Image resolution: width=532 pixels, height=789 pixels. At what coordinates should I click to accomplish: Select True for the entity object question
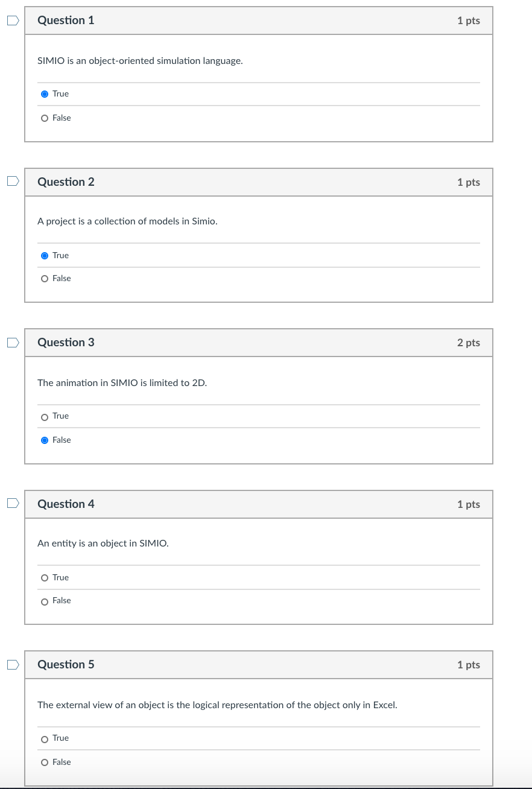[45, 577]
